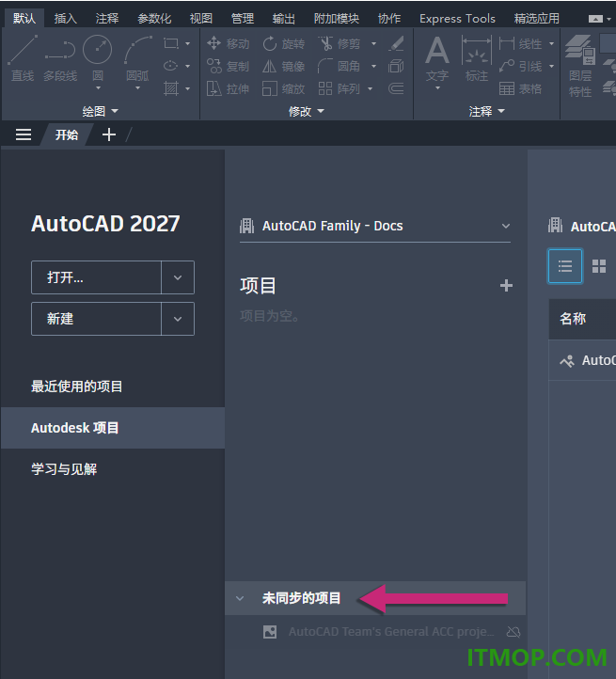Click the 打开... button
This screenshot has width=616, height=679.
click(x=96, y=277)
